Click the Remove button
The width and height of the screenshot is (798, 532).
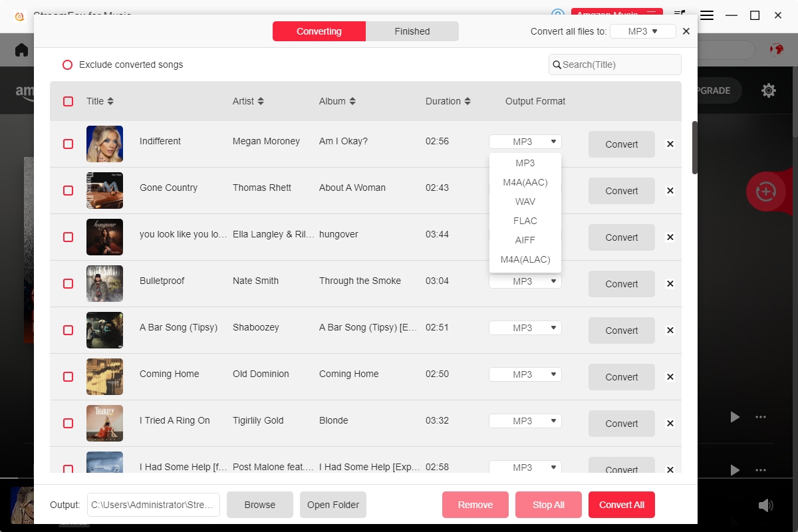coord(475,505)
